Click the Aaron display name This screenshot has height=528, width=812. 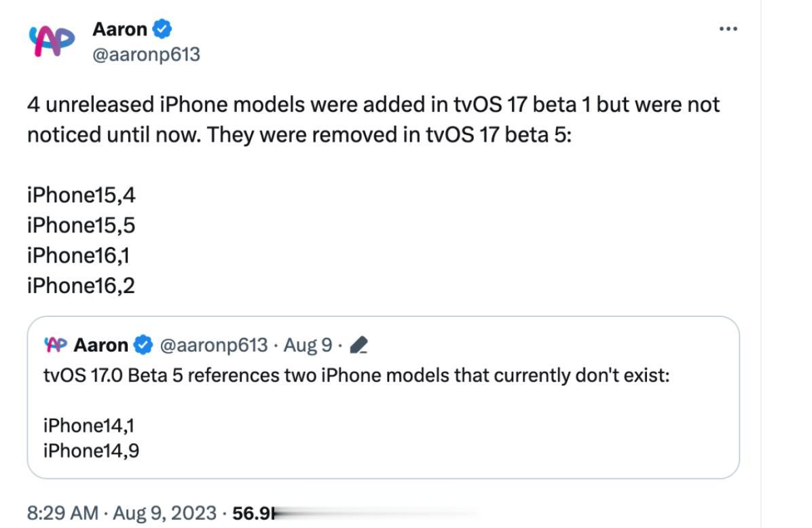click(119, 29)
